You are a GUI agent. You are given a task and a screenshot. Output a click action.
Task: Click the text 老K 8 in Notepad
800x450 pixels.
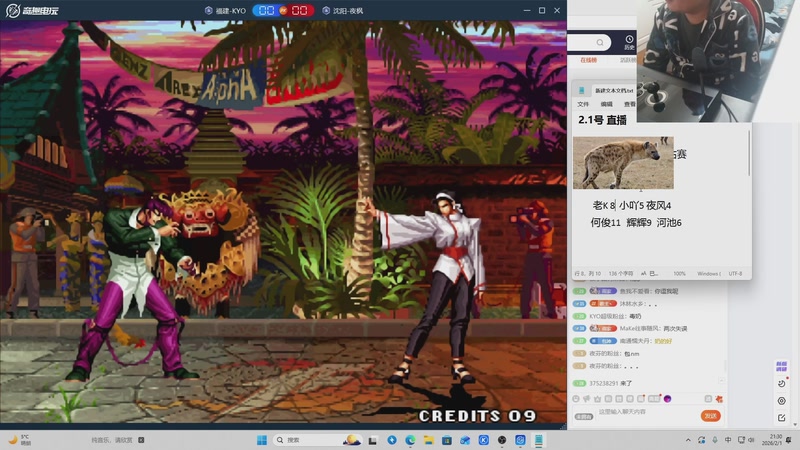[604, 206]
